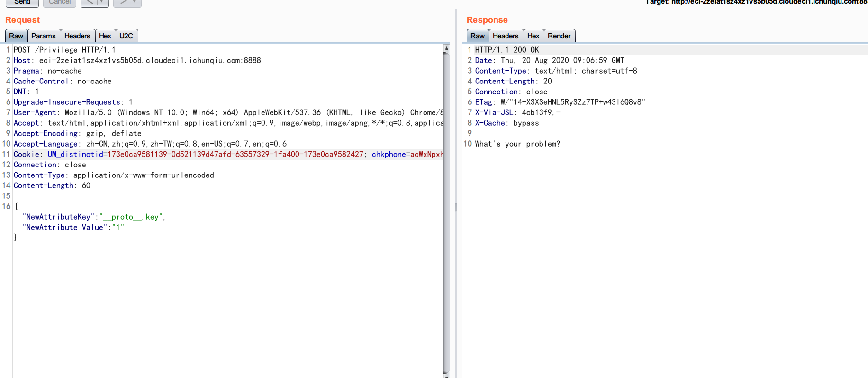The image size is (868, 378).
Task: Click the response Date header line
Action: pyautogui.click(x=550, y=60)
